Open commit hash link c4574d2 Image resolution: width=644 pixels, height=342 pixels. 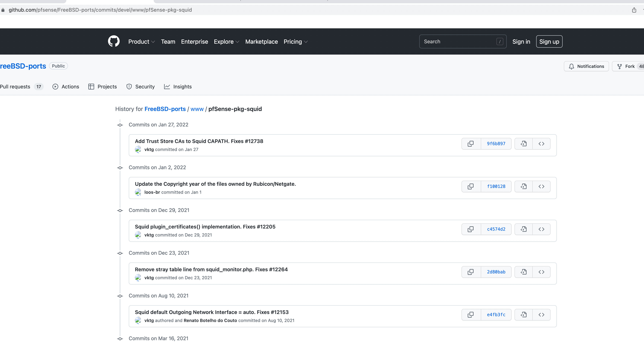coord(496,229)
